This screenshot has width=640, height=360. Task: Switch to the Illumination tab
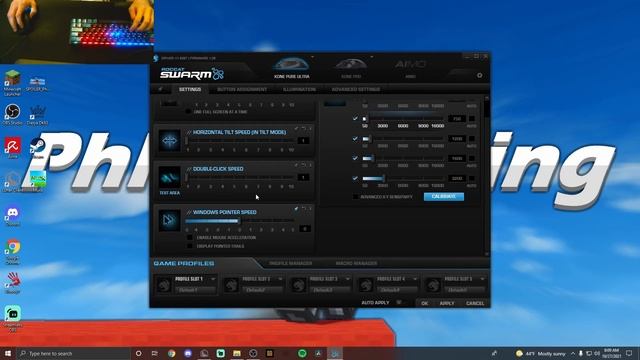click(299, 89)
